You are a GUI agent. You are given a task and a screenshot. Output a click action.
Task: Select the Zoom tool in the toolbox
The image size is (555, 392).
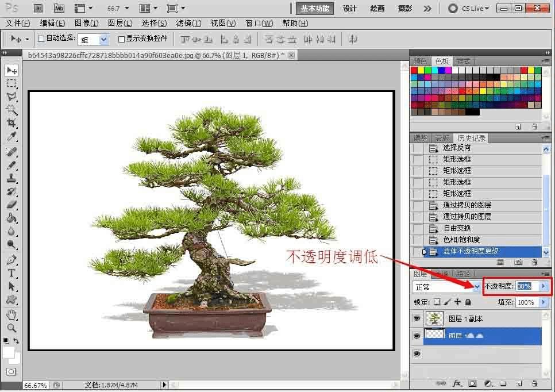point(11,328)
